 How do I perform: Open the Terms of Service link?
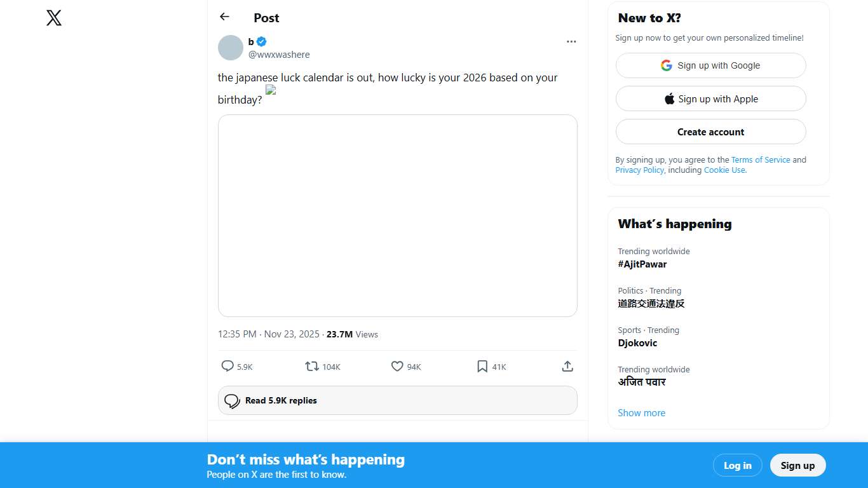(761, 160)
